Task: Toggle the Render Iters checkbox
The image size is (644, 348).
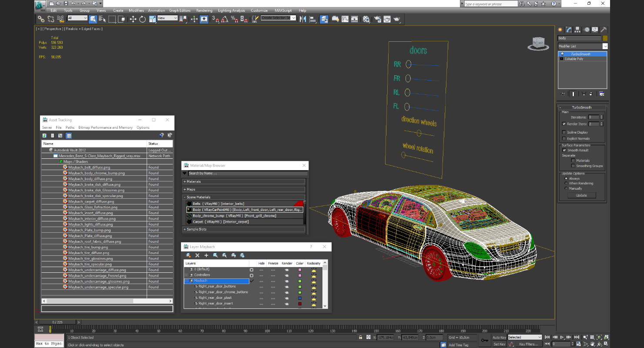Action: click(564, 124)
